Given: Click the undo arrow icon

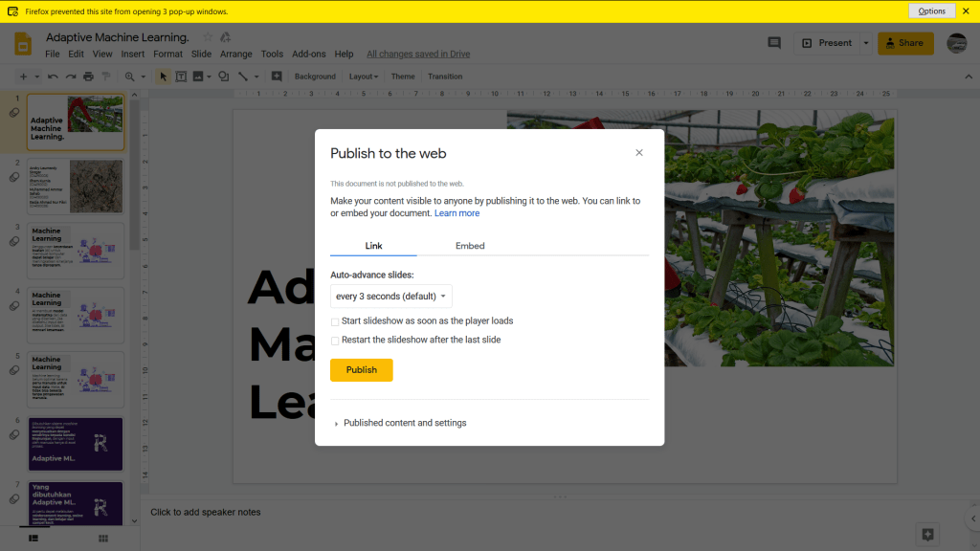Looking at the screenshot, I should tap(53, 77).
